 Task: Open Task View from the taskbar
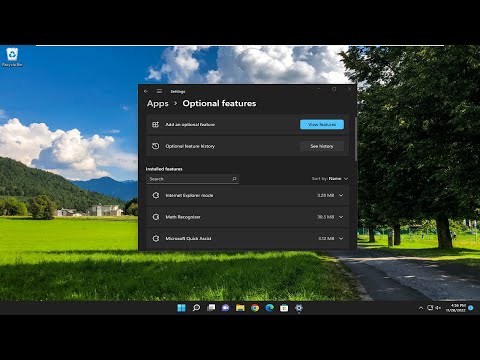tap(211, 308)
